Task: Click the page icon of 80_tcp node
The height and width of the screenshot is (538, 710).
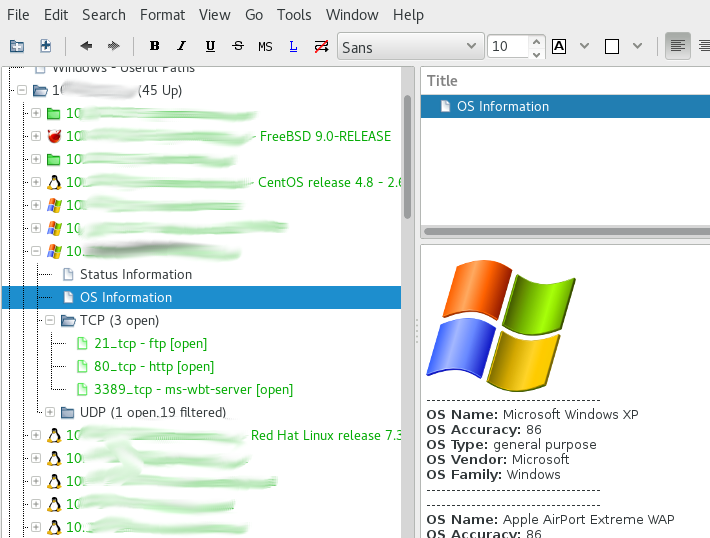Action: pos(82,366)
